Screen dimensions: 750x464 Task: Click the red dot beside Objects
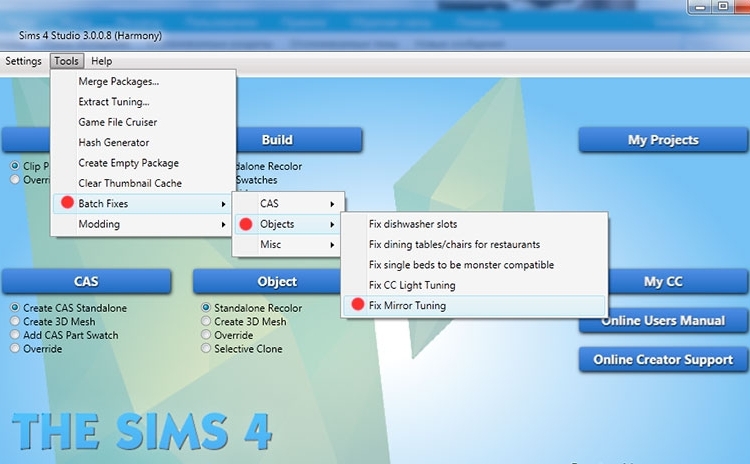click(x=246, y=224)
